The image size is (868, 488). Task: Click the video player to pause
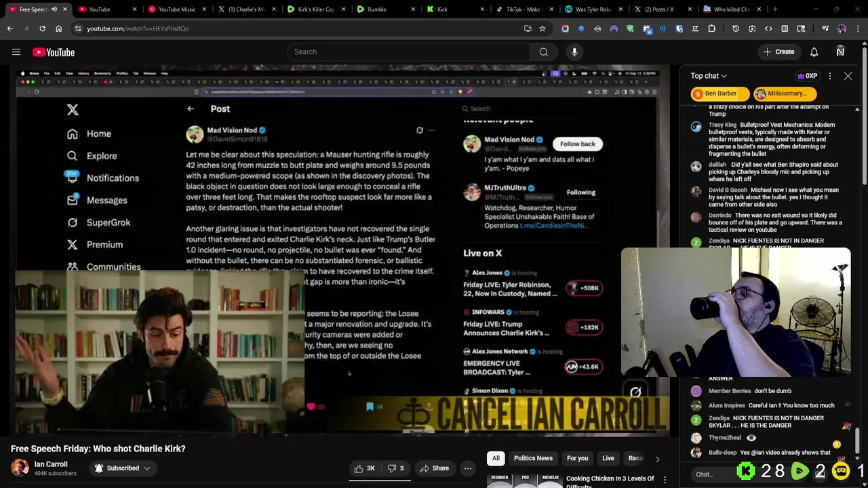[x=342, y=251]
